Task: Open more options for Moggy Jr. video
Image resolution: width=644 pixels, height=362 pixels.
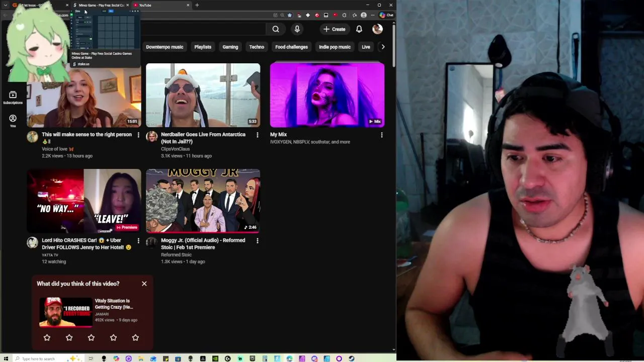Action: click(257, 241)
